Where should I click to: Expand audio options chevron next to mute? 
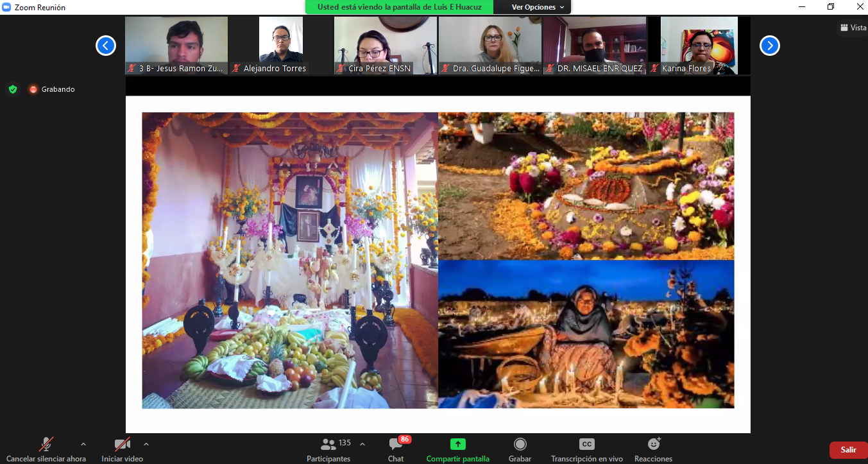[83, 444]
